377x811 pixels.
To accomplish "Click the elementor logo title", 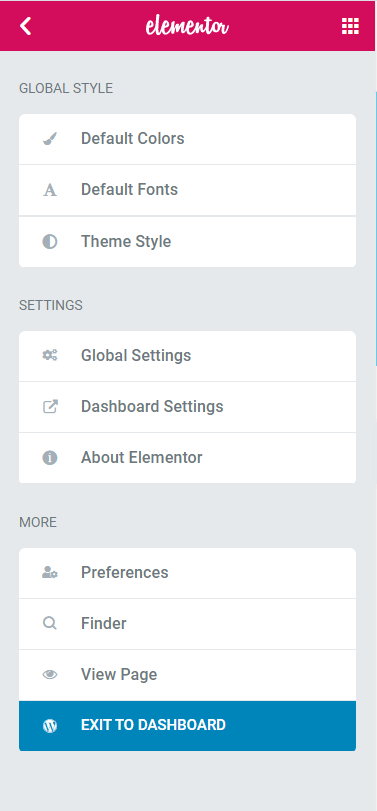I will (187, 26).
